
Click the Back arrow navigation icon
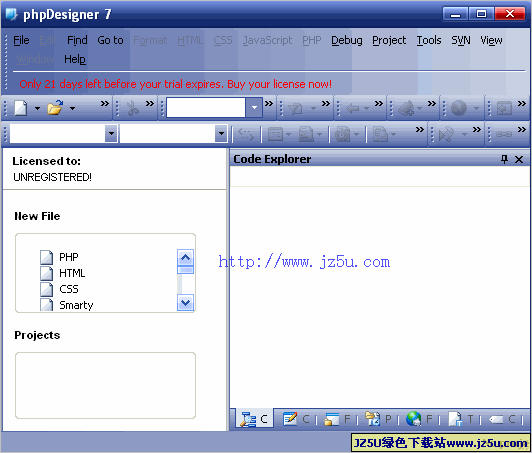[x=353, y=109]
